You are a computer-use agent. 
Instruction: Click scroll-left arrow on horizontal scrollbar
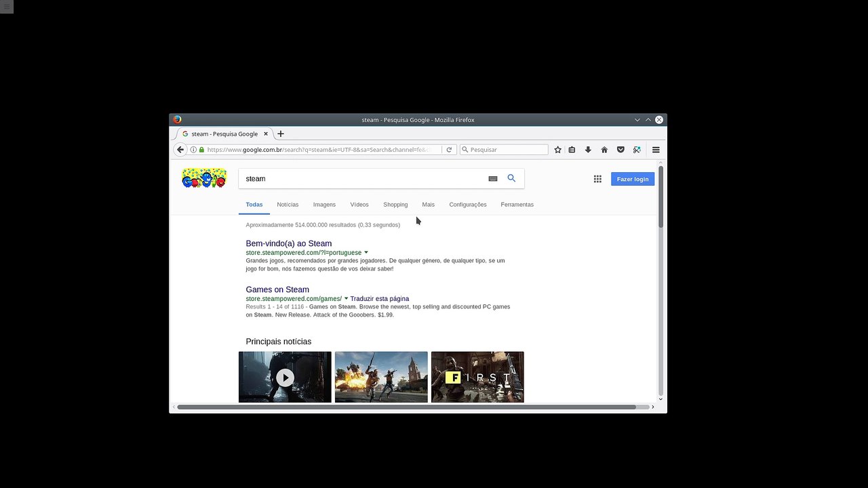(174, 407)
